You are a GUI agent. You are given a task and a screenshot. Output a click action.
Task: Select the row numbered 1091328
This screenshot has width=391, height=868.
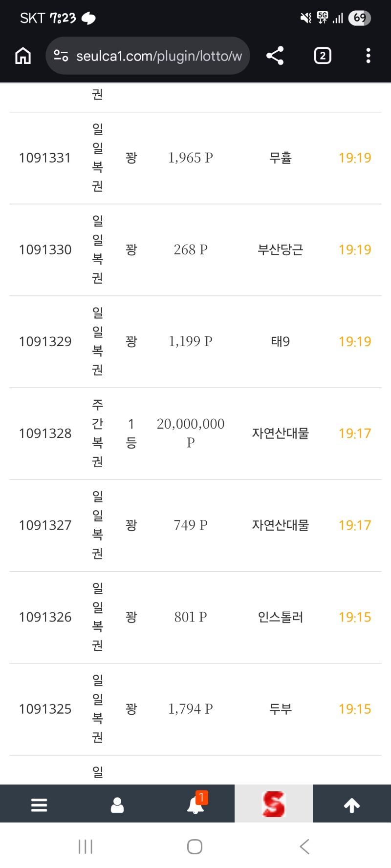point(45,434)
